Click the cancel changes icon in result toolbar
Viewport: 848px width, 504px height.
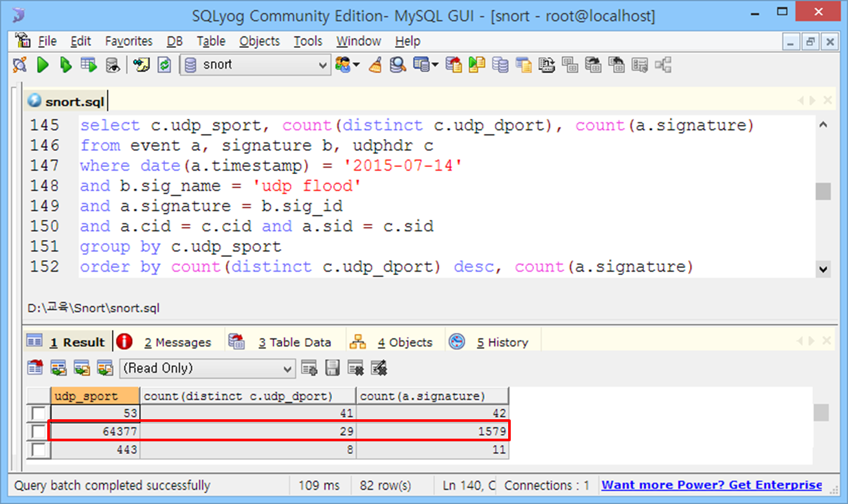379,368
